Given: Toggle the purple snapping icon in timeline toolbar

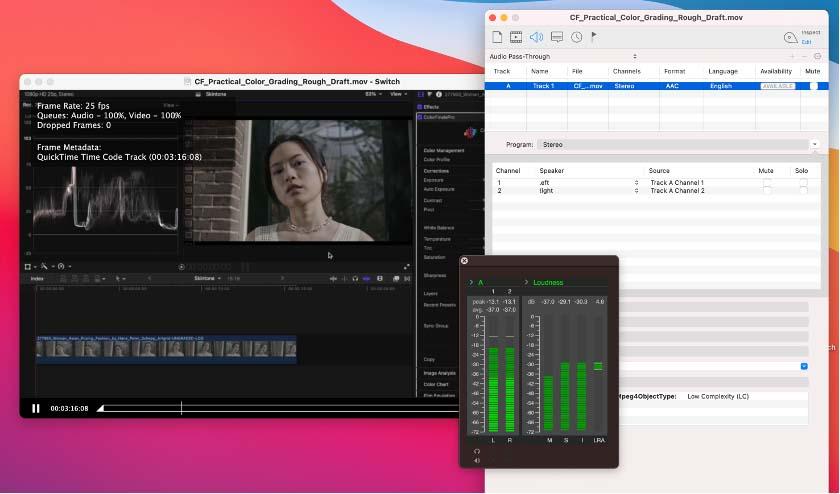Looking at the screenshot, I should (366, 279).
